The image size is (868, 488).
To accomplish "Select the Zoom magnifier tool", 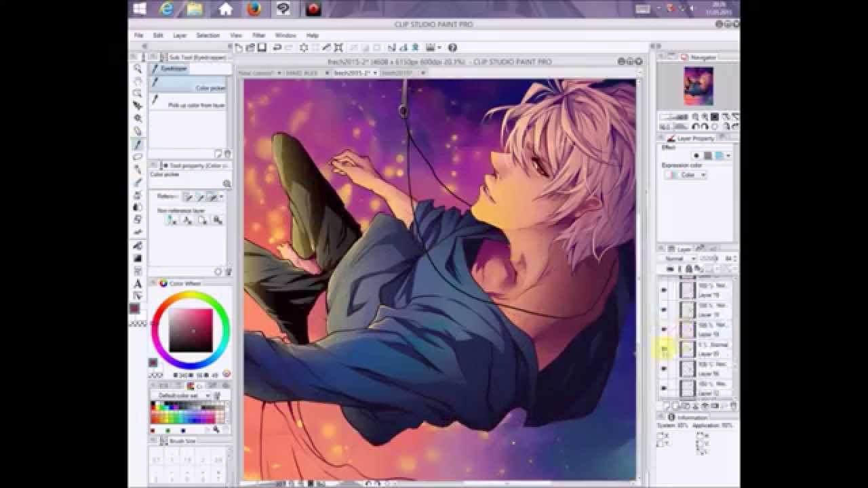I will click(138, 69).
